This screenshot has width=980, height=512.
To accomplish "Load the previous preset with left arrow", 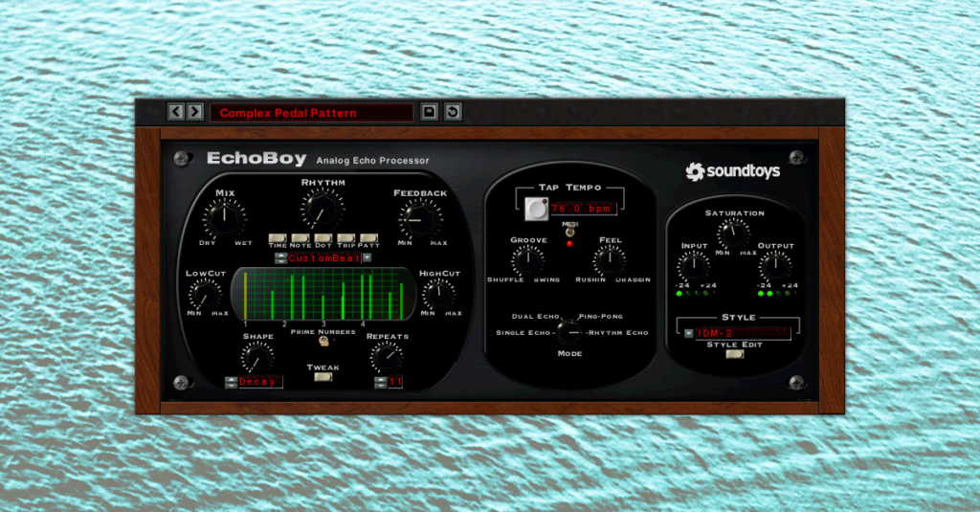I will 176,112.
